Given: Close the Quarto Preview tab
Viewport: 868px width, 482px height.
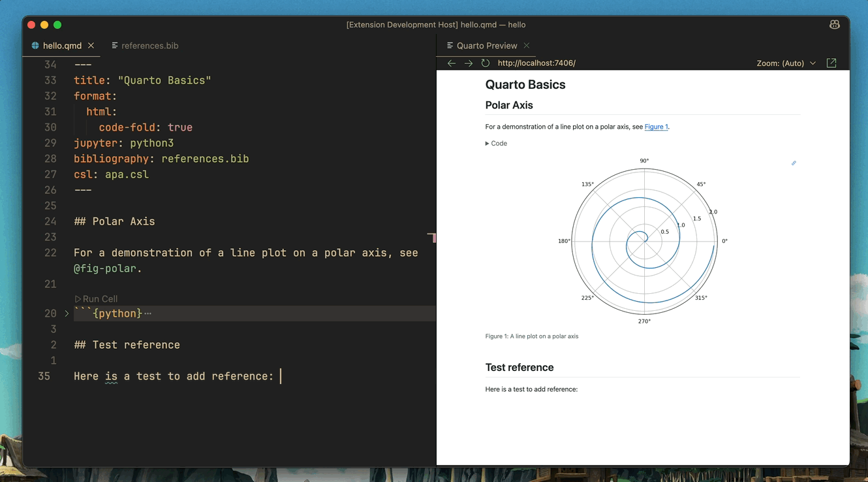Looking at the screenshot, I should point(527,46).
